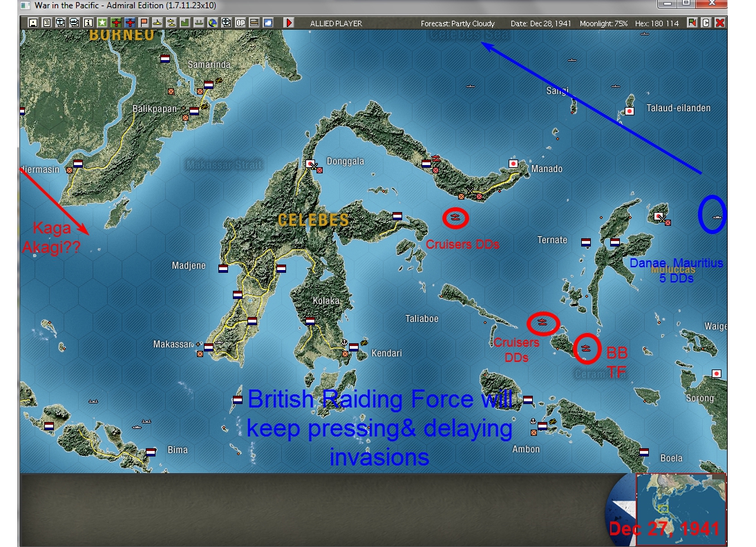Select the Dutch base flag at Madjene
The image size is (756, 547).
pyautogui.click(x=223, y=269)
